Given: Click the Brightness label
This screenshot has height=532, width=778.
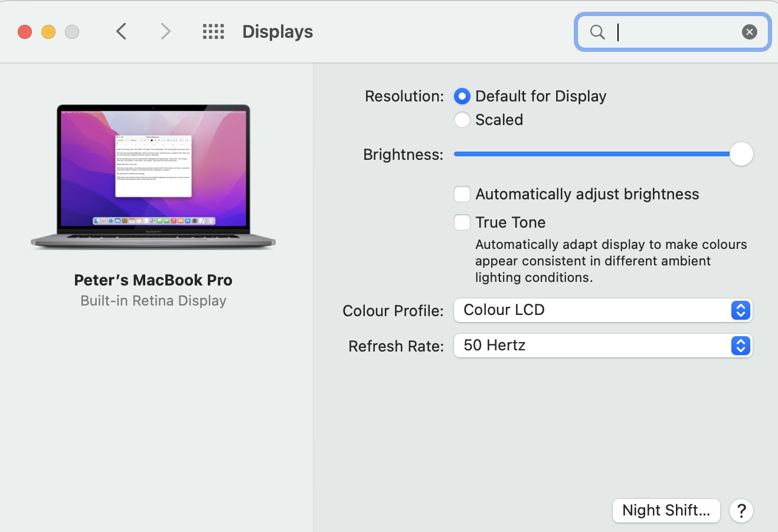Looking at the screenshot, I should point(403,155).
